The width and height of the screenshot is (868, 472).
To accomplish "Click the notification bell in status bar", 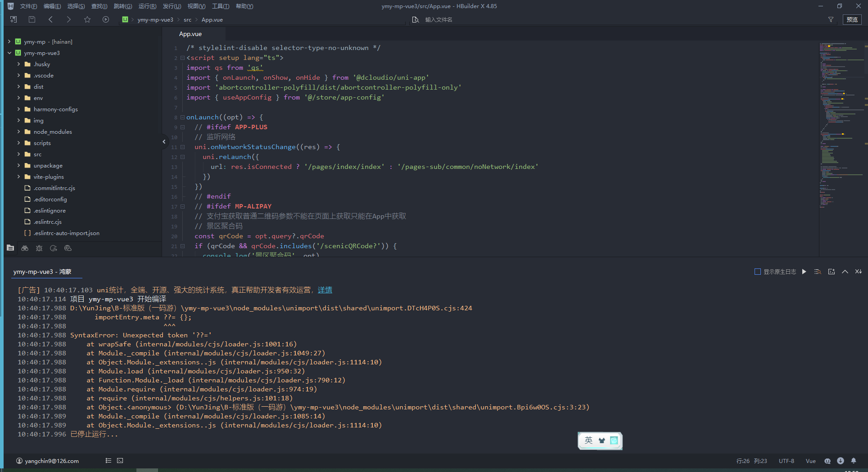I will point(854,461).
